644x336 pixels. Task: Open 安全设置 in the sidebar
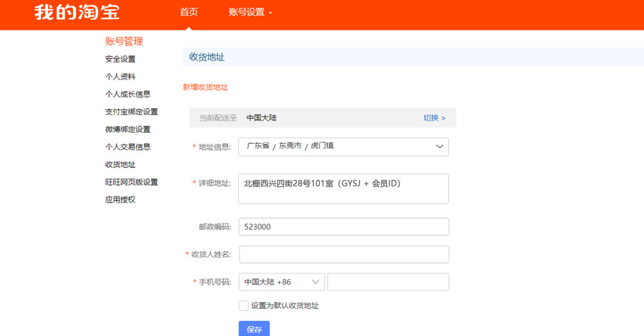click(x=120, y=59)
